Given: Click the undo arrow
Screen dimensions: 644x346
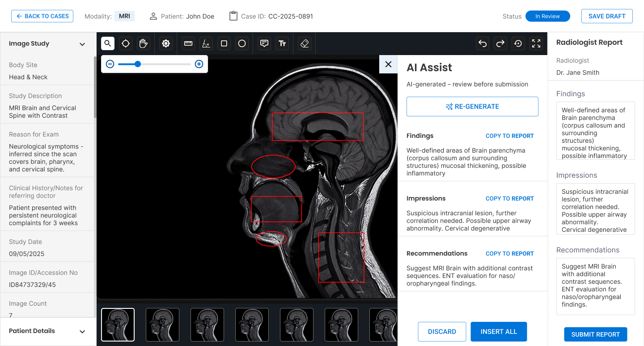Looking at the screenshot, I should click(483, 43).
